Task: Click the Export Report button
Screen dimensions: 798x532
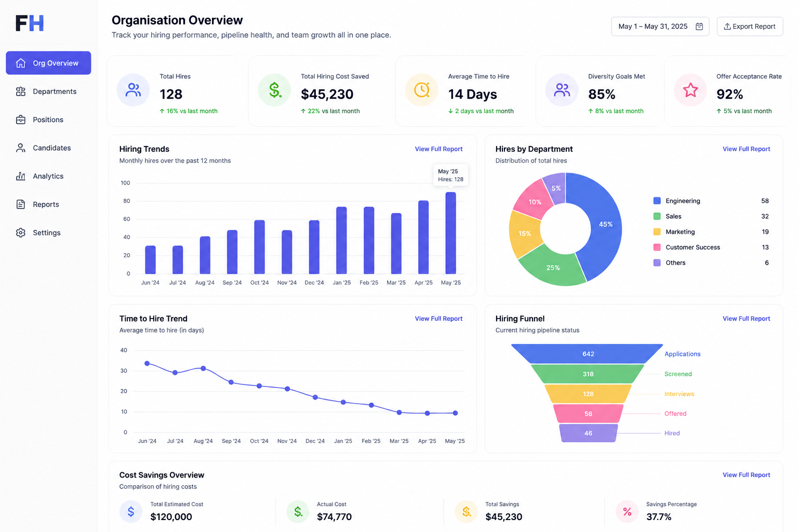Action: [x=750, y=26]
